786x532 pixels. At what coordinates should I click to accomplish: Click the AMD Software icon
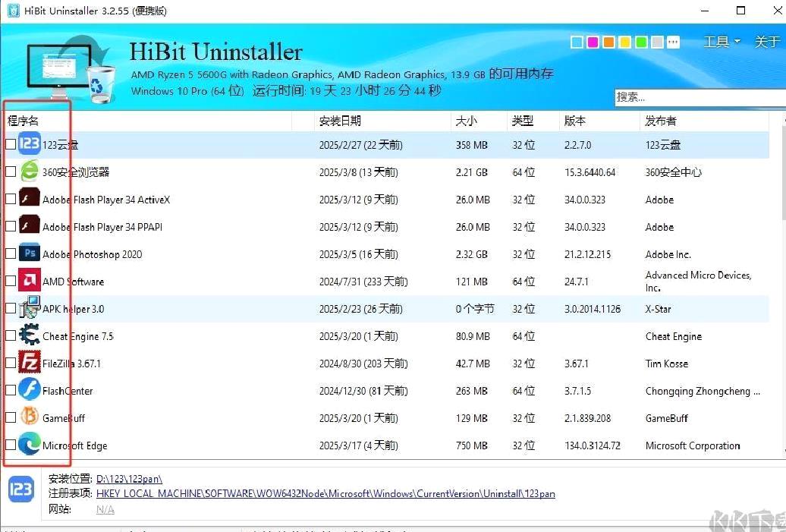click(30, 280)
